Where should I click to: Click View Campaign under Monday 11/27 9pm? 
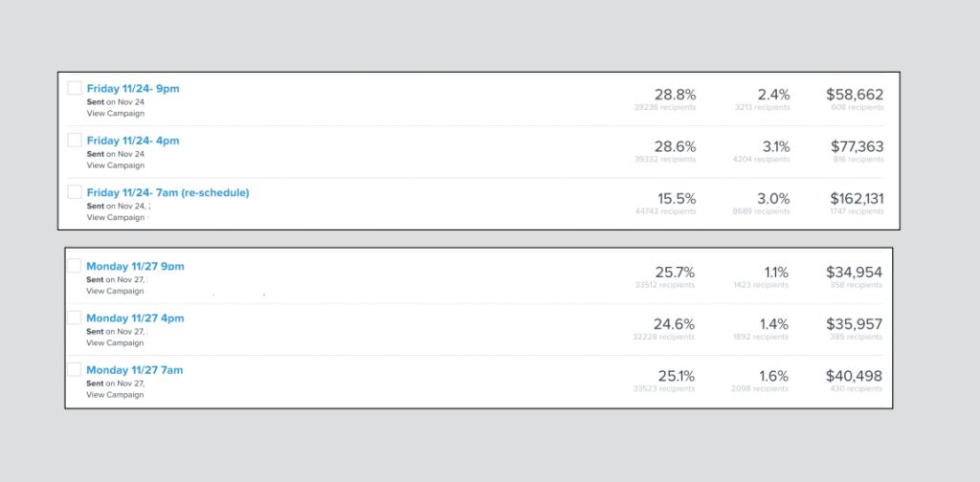(x=115, y=291)
